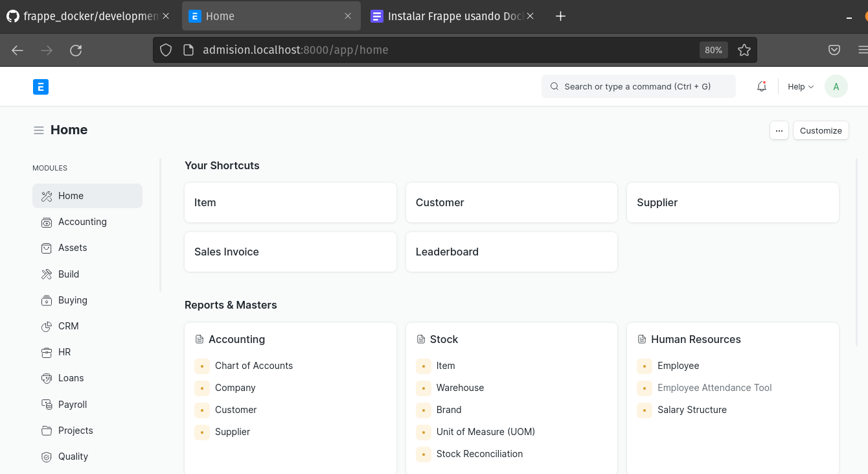Viewport: 868px width, 474px height.
Task: Click the Customize button
Action: coord(821,130)
